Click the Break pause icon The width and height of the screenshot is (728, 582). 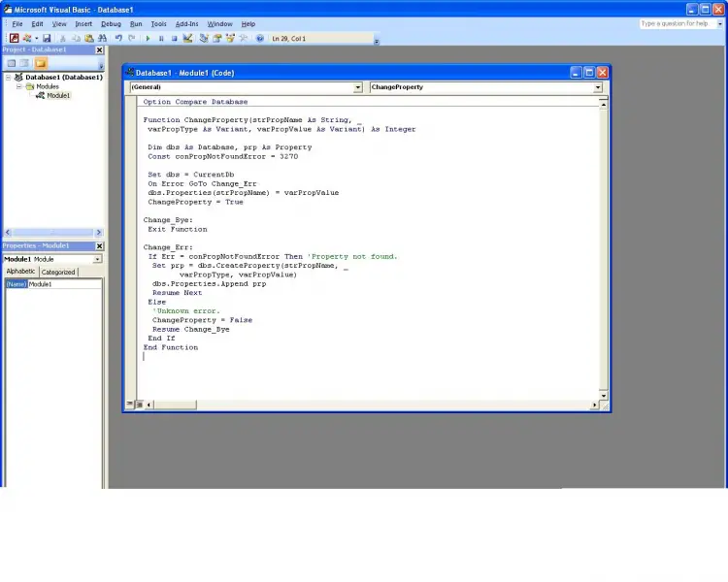161,38
